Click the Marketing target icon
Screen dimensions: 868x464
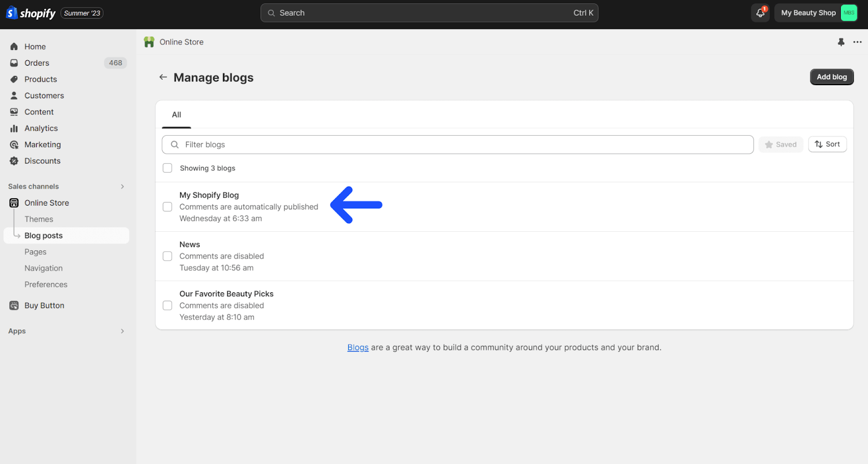tap(14, 144)
